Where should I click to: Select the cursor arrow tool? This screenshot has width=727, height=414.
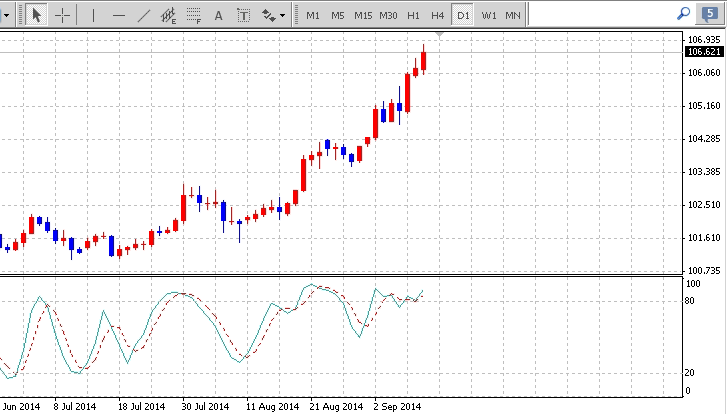tap(36, 15)
